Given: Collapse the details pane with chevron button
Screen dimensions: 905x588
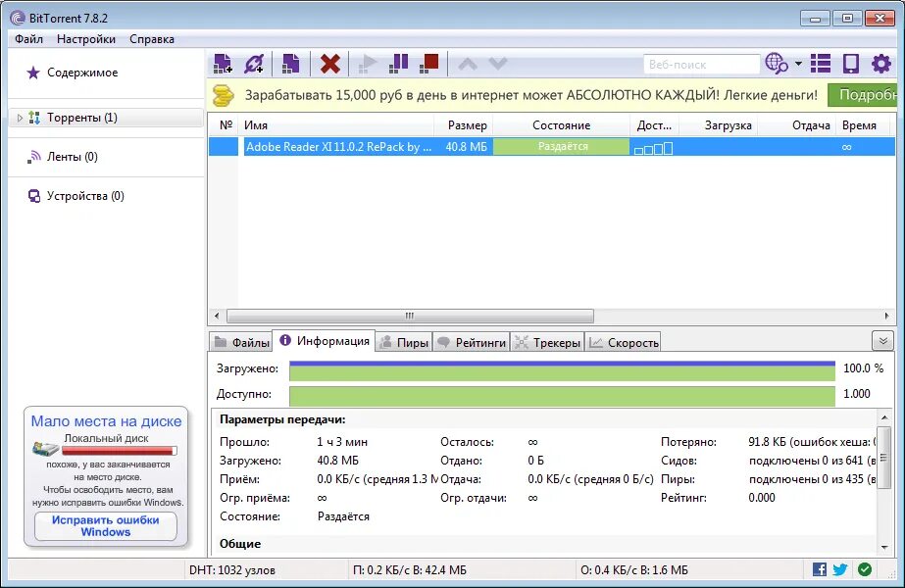Looking at the screenshot, I should (882, 341).
